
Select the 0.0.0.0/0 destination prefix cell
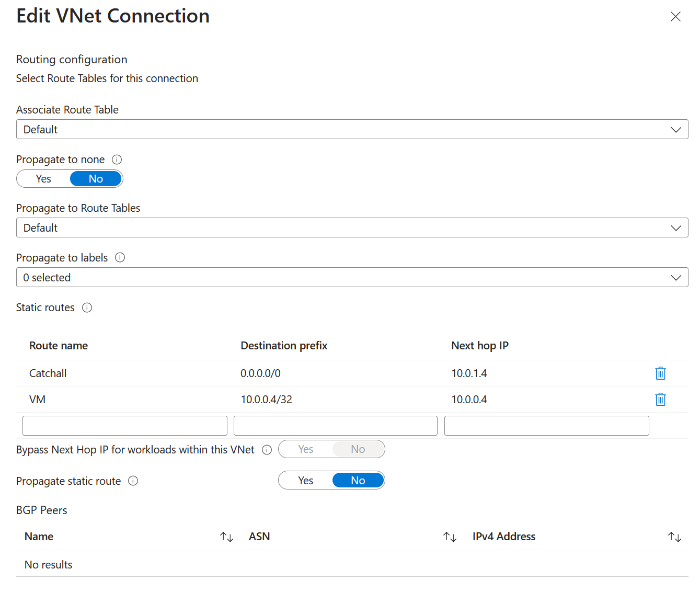pyautogui.click(x=260, y=373)
